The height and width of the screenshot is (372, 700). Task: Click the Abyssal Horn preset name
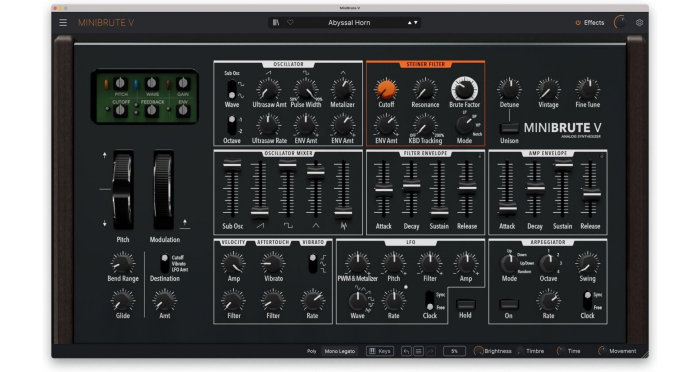pyautogui.click(x=349, y=22)
